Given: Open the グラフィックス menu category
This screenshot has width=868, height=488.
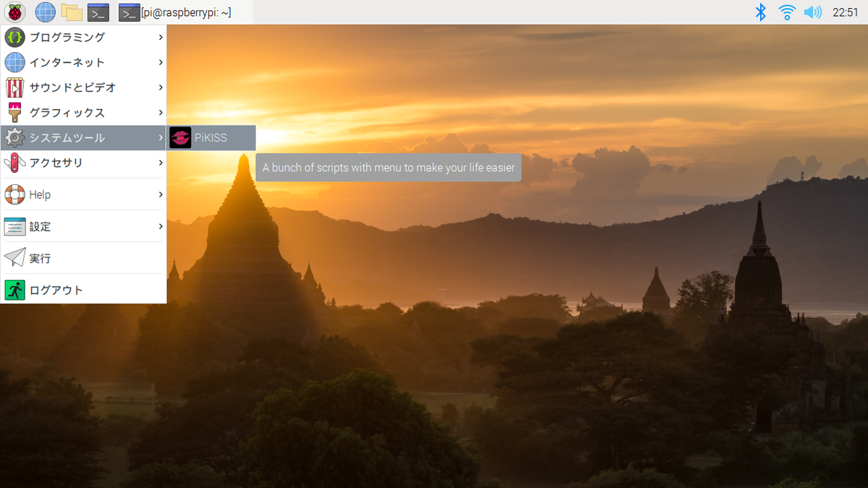Looking at the screenshot, I should 84,113.
